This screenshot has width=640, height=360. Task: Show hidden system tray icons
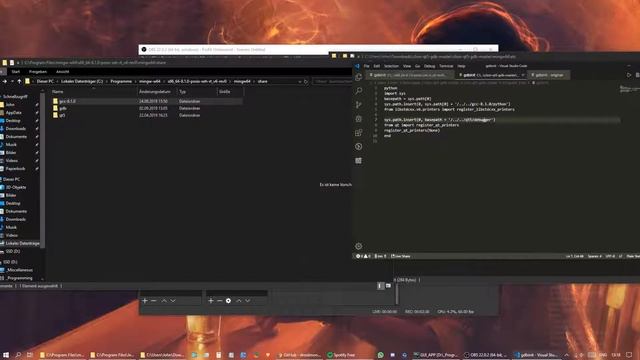tap(567, 355)
